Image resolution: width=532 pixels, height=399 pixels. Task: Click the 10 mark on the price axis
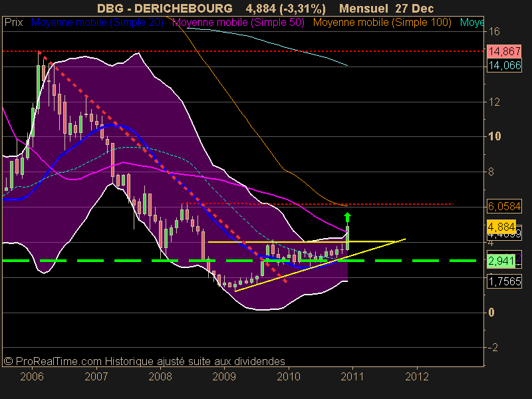[494, 136]
